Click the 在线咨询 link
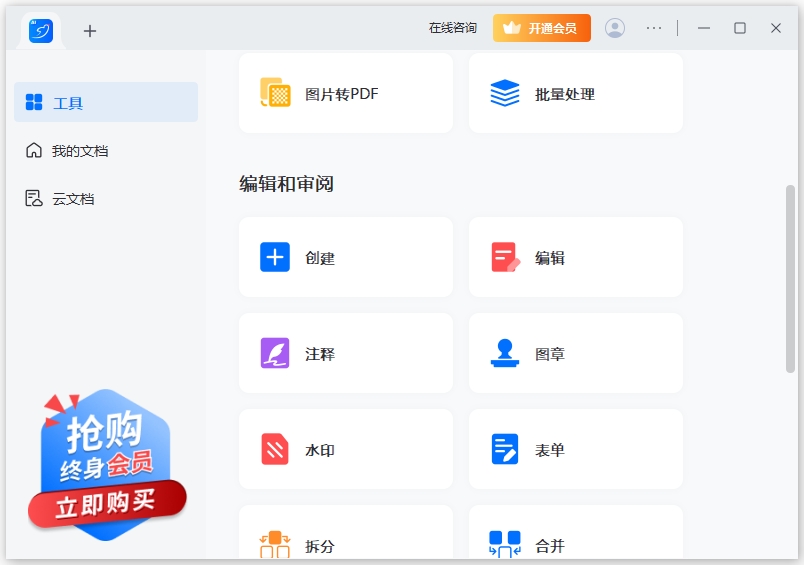 point(453,28)
